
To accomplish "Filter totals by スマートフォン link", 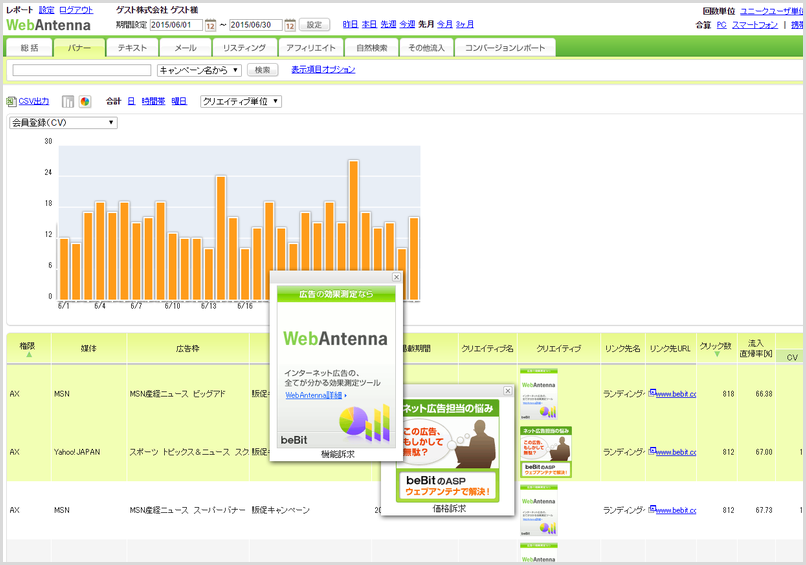I will click(755, 25).
